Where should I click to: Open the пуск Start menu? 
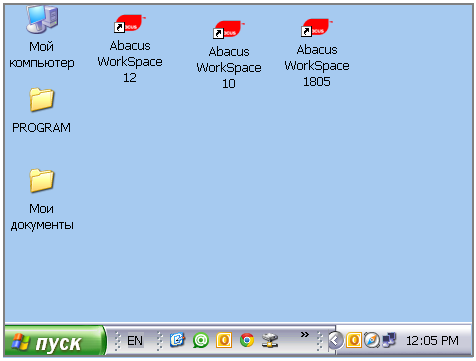tap(55, 341)
